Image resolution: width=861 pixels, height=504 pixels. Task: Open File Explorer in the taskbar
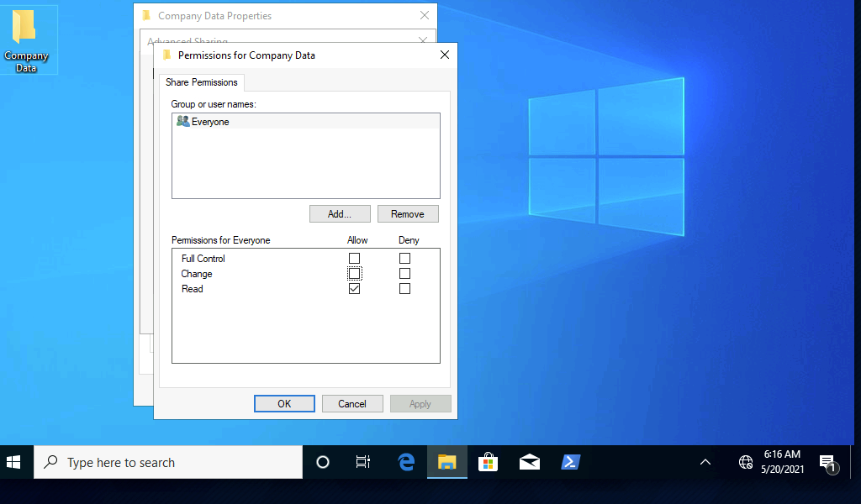click(447, 462)
